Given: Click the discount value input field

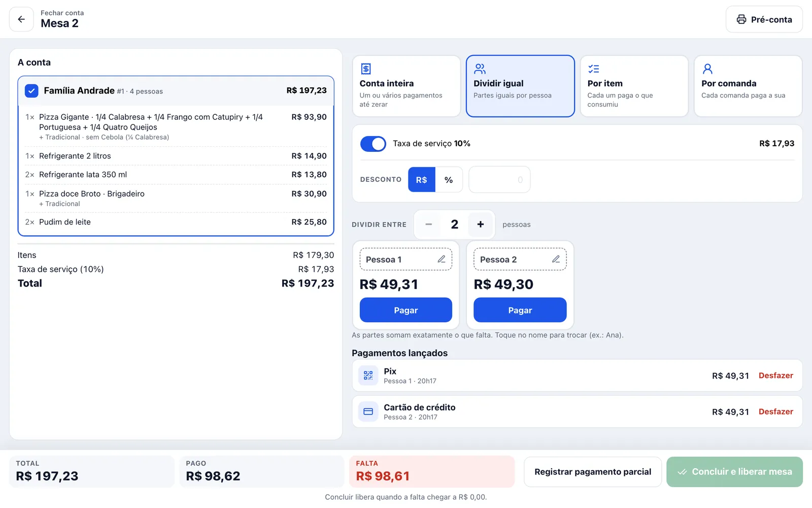Looking at the screenshot, I should pyautogui.click(x=499, y=180).
